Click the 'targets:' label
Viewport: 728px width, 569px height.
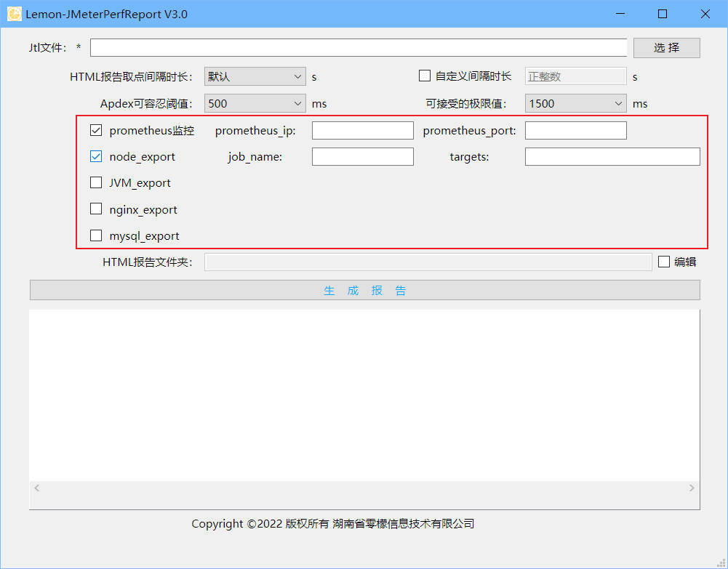(469, 157)
